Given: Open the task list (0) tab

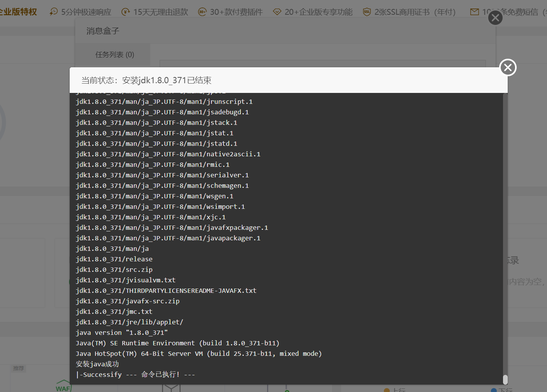Looking at the screenshot, I should pos(114,55).
